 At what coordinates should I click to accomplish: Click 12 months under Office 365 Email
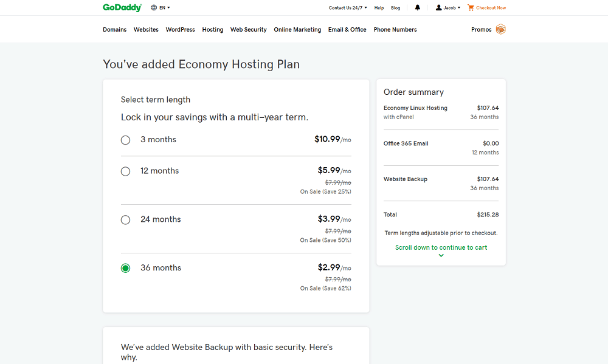pyautogui.click(x=485, y=153)
